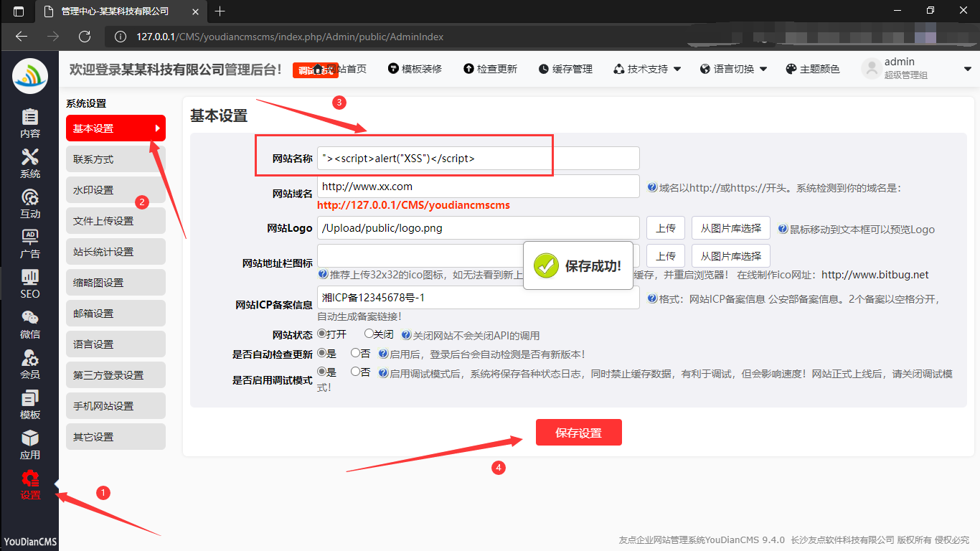Click the 网站ICP备案信息 input field
The image size is (980, 551).
click(479, 298)
